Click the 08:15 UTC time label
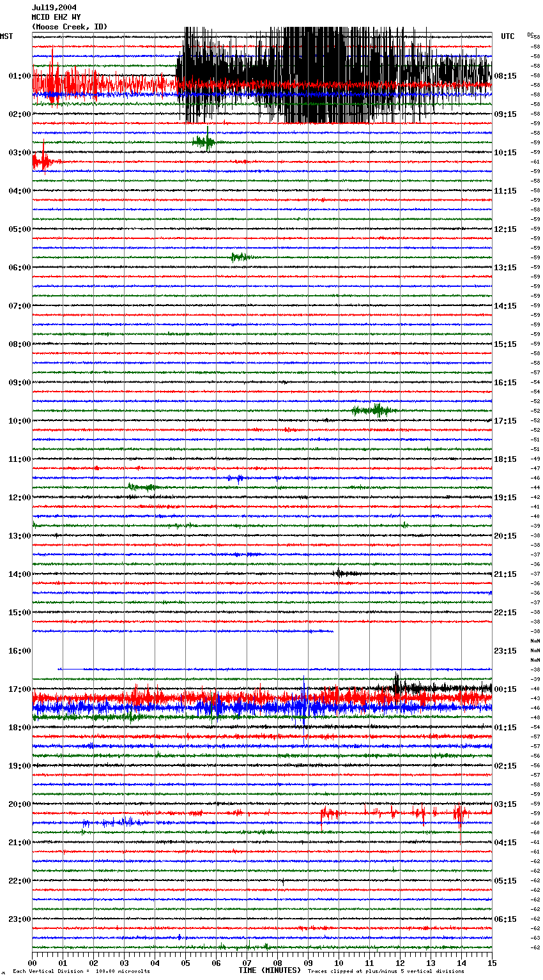The image size is (543, 980). pos(505,75)
